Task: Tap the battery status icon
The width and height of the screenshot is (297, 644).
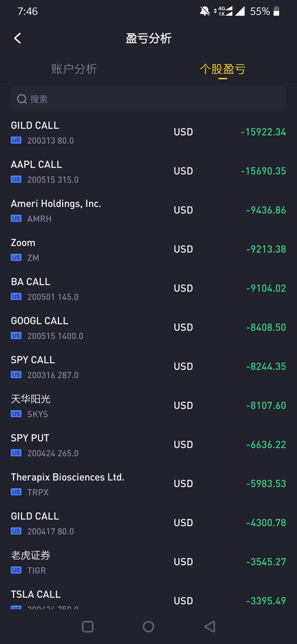Action: pos(276,11)
